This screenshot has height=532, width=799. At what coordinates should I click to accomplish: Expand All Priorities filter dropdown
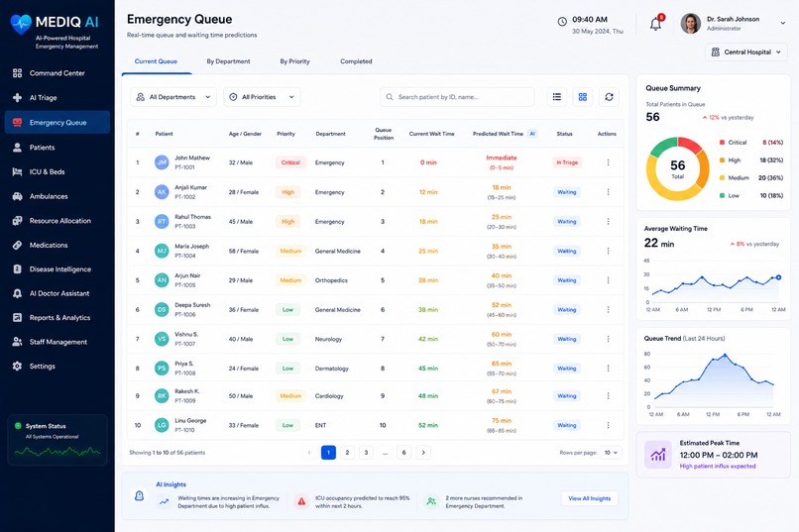(262, 97)
